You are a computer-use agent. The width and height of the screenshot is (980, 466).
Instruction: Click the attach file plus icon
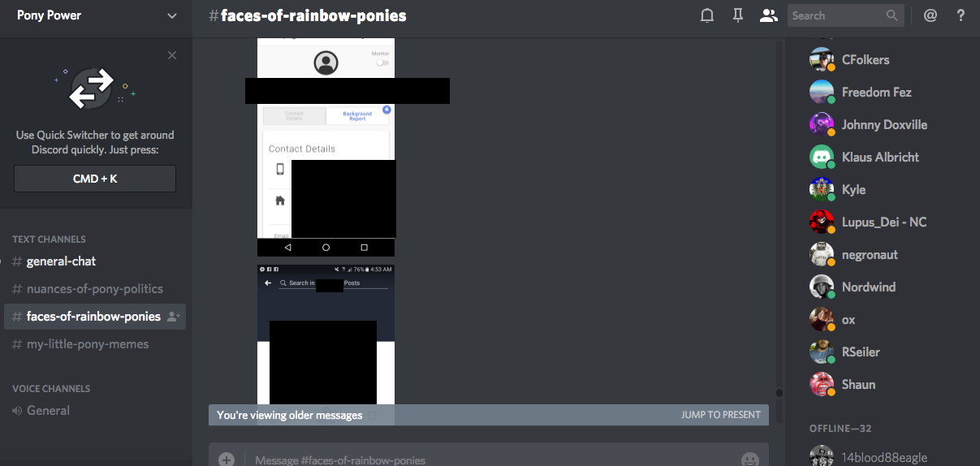click(x=227, y=460)
